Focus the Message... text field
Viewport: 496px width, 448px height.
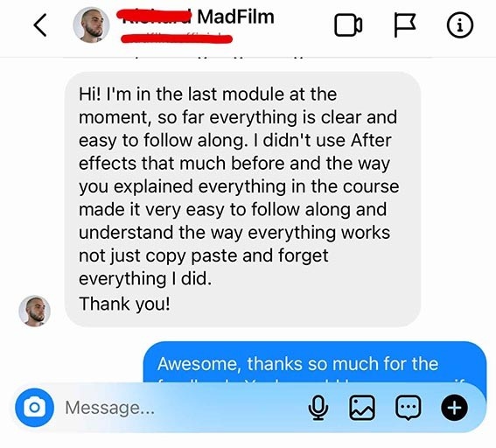coord(184,408)
